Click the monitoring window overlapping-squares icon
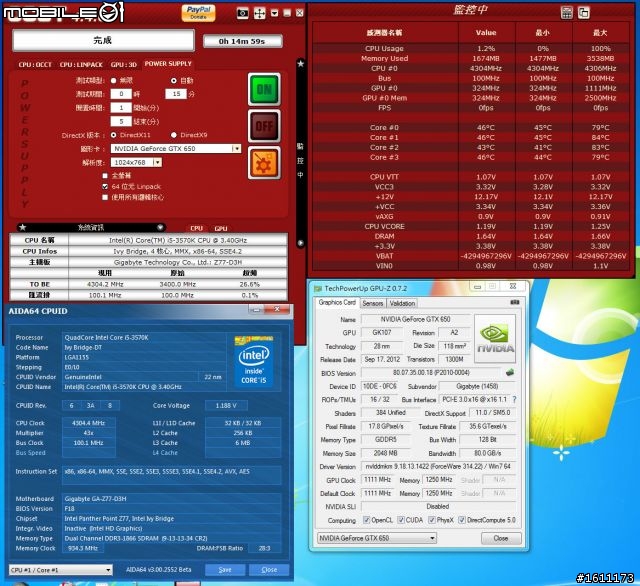640x586 pixels. tap(584, 13)
